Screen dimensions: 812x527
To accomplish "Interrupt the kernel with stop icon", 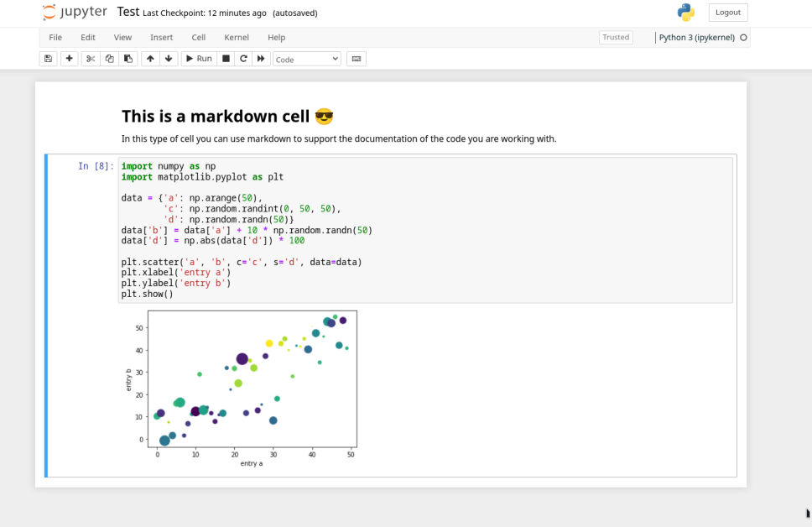I will click(226, 59).
